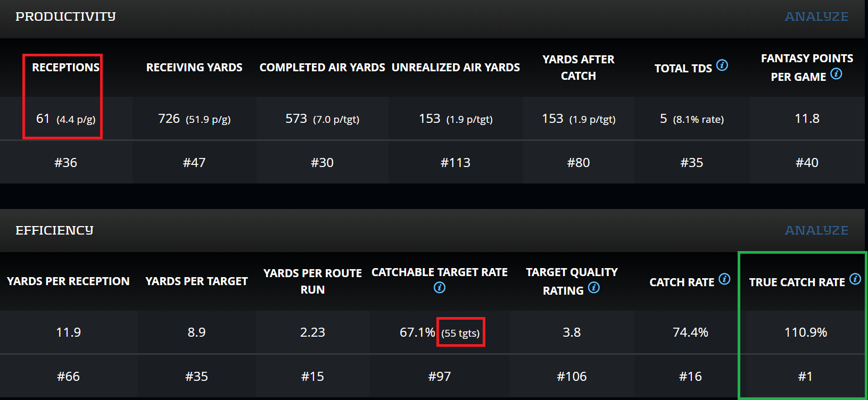Viewport: 868px width, 400px height.
Task: Open Catchable Target Rate info icon
Action: tap(440, 288)
